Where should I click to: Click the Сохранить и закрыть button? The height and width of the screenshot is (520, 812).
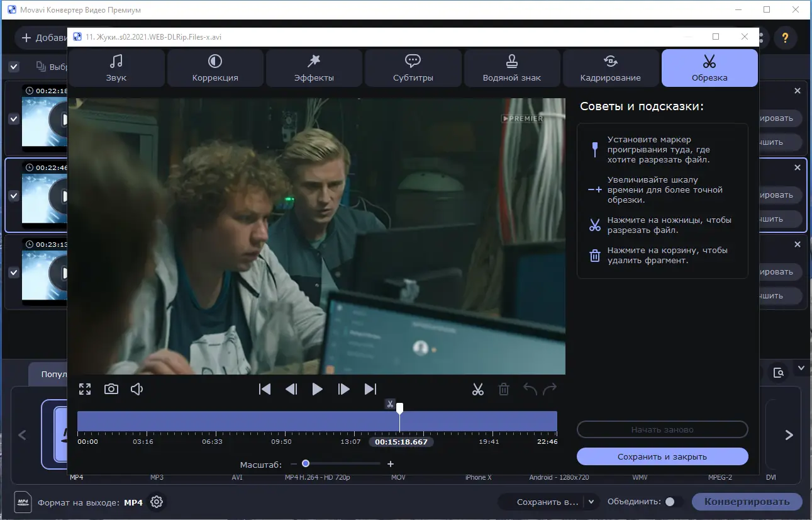662,456
